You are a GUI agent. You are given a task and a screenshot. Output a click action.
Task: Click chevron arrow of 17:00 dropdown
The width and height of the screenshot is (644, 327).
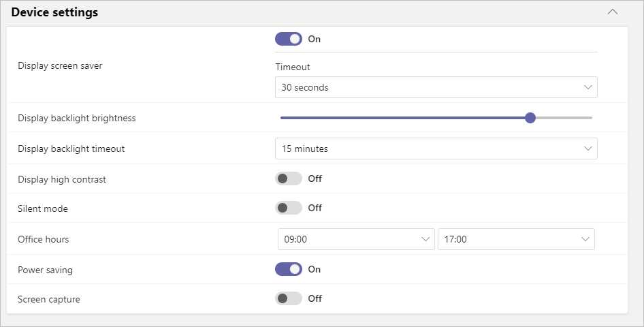click(585, 239)
